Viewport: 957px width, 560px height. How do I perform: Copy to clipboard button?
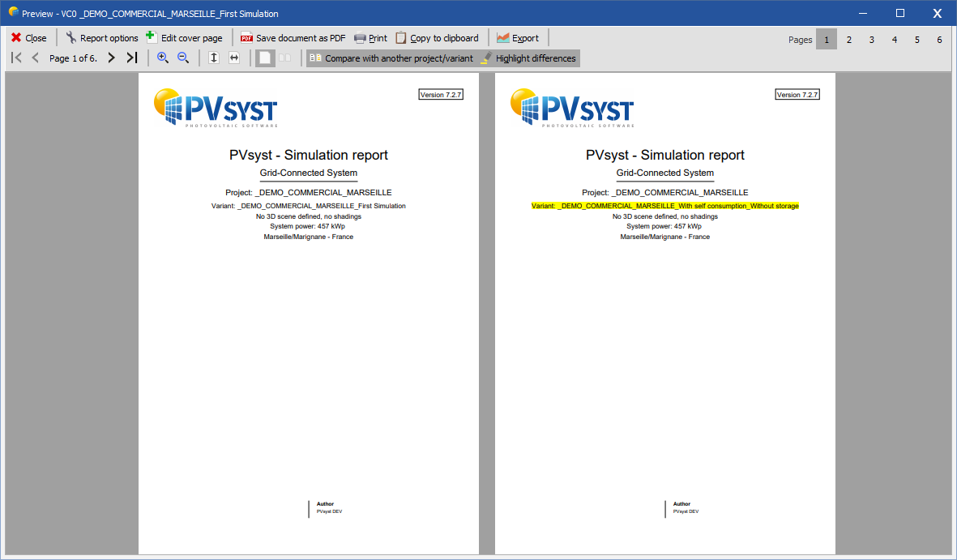point(437,38)
